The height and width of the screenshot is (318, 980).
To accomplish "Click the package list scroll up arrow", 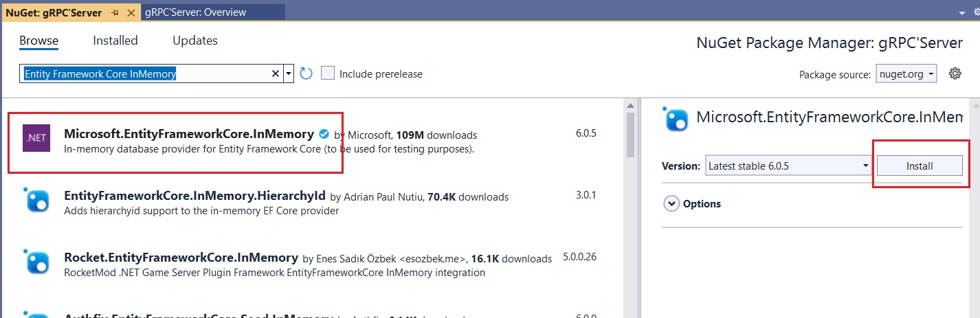I will (630, 105).
